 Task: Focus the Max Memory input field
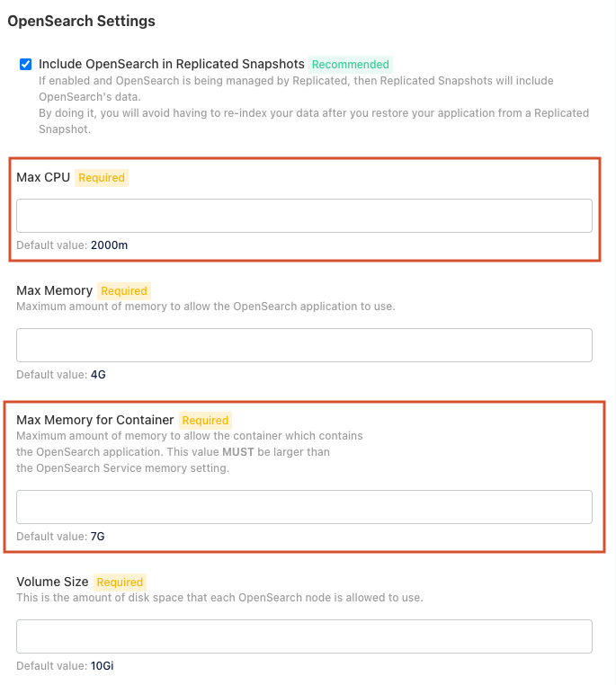pos(304,345)
